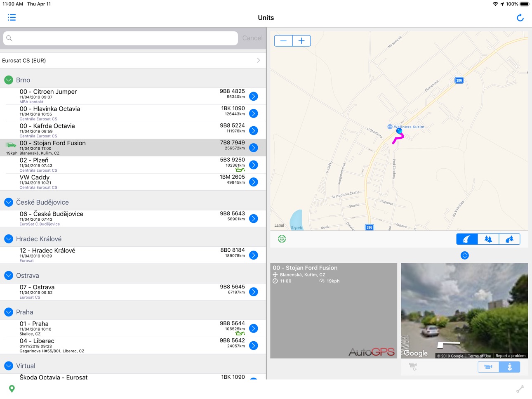Image resolution: width=532 pixels, height=399 pixels.
Task: Tap the blue collapse handle below the map
Action: click(x=464, y=255)
